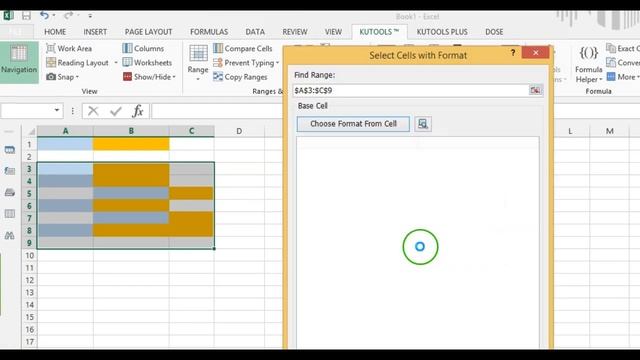
Task: Switch to the HOME tab
Action: click(x=55, y=32)
